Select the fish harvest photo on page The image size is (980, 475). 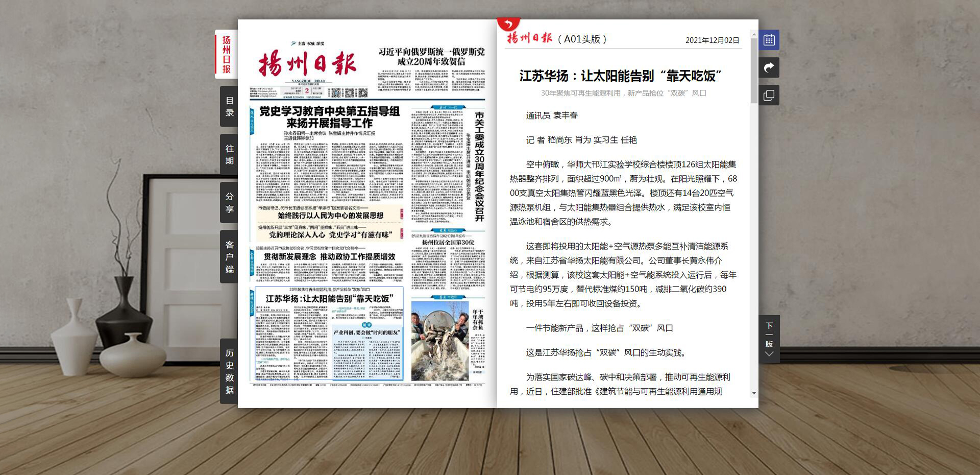[439, 340]
